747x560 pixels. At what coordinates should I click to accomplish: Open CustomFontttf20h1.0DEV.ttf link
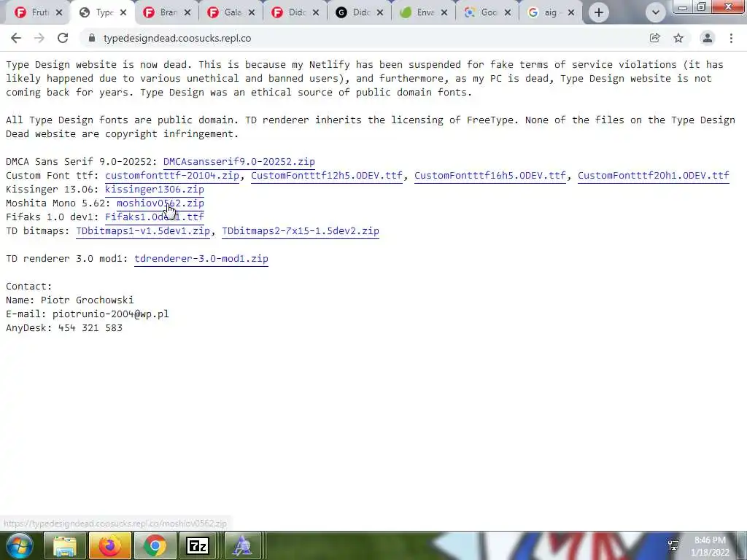click(653, 176)
